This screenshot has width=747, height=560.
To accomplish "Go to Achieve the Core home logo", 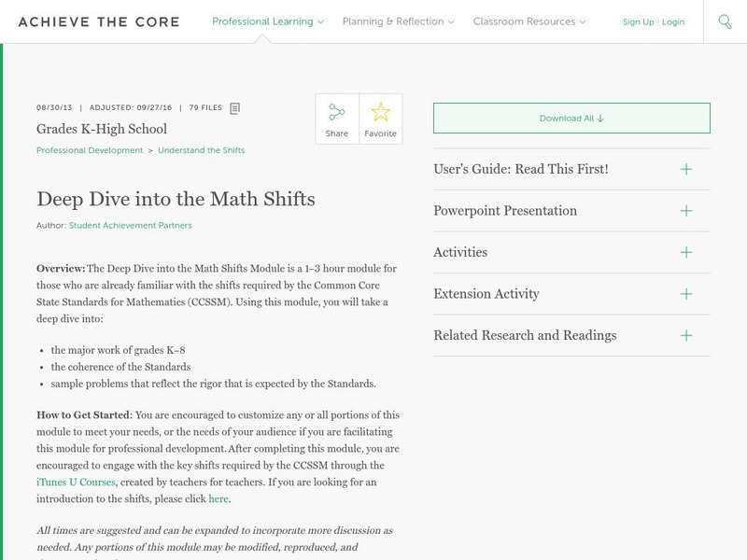I will coord(99,21).
